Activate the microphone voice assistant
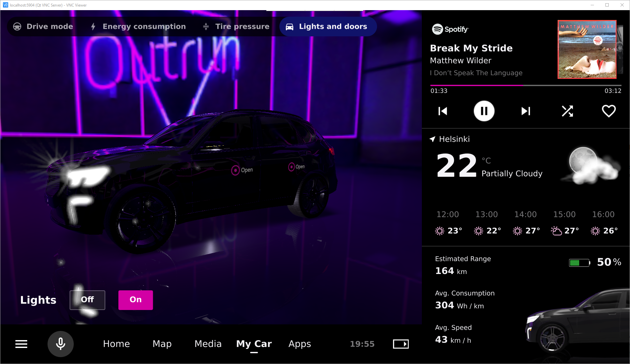Image resolution: width=630 pixels, height=364 pixels. (61, 344)
